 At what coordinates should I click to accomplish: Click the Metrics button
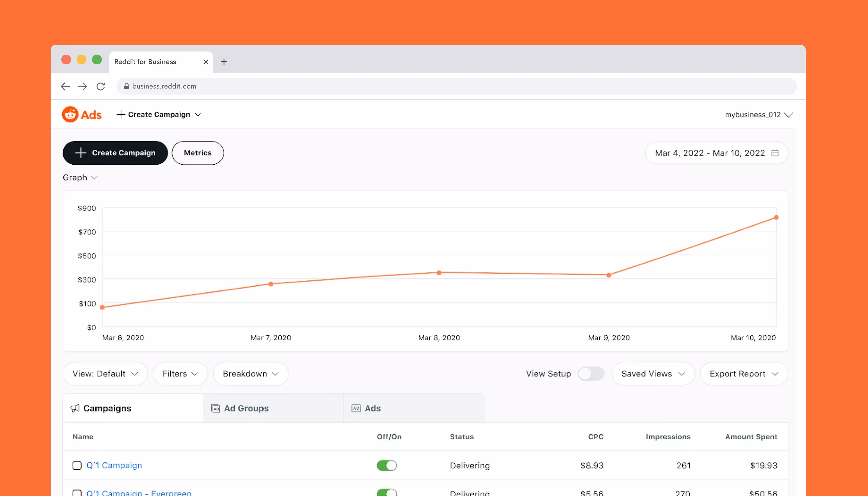198,153
